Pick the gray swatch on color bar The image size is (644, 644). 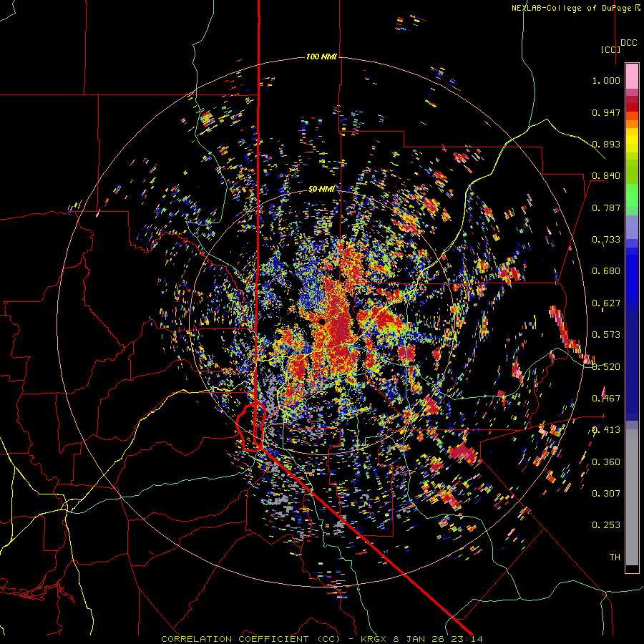(x=632, y=497)
